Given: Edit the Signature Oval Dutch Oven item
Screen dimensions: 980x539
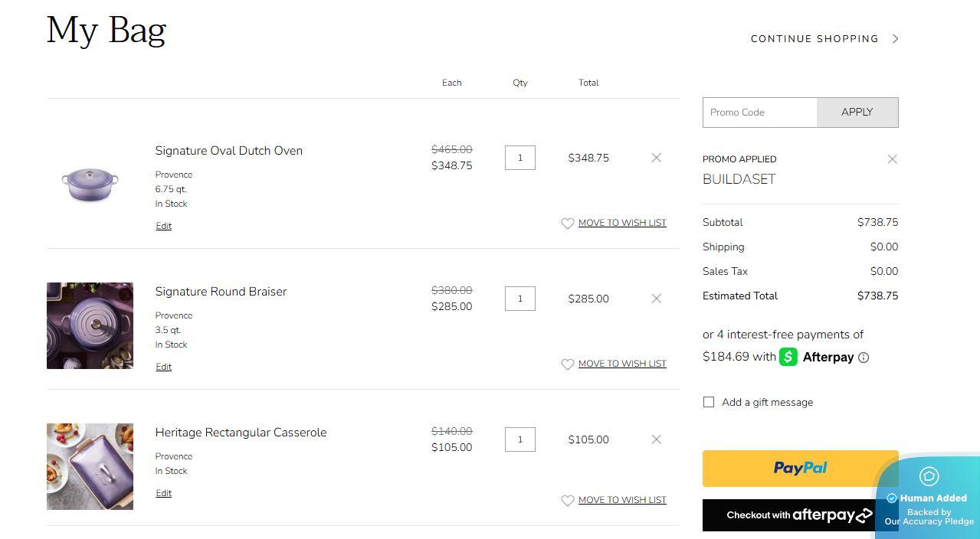Looking at the screenshot, I should pyautogui.click(x=163, y=226).
